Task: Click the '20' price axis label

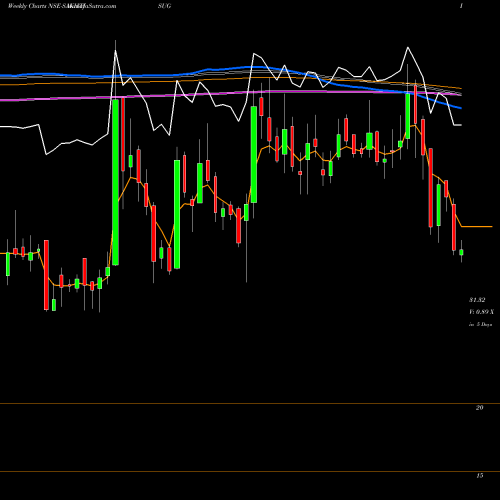Action: [x=480, y=408]
